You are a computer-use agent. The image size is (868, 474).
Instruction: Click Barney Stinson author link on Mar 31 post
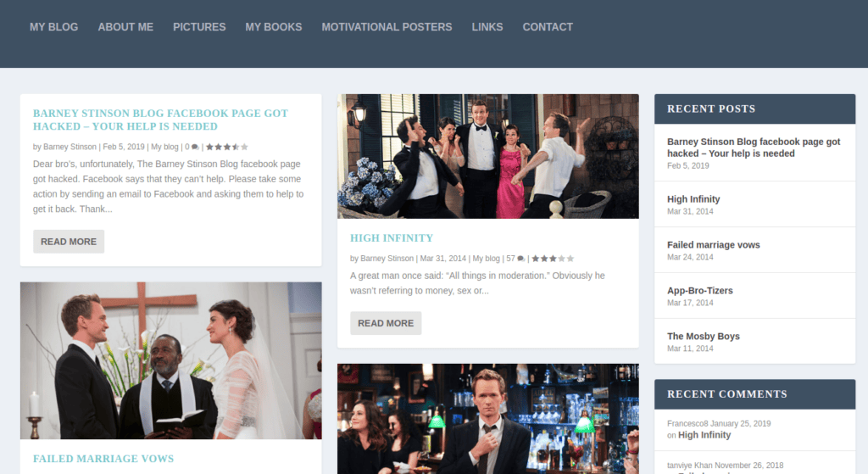pyautogui.click(x=387, y=259)
